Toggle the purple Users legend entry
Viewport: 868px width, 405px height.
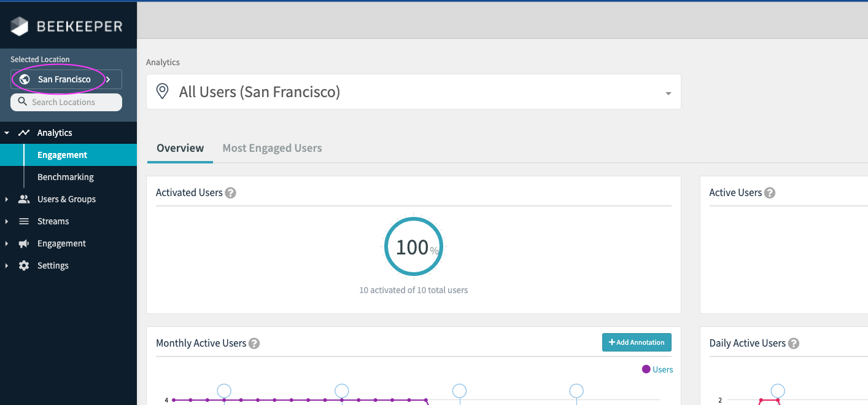657,369
